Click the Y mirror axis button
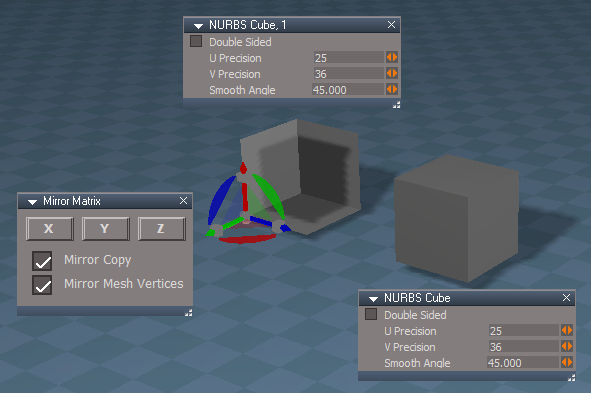This screenshot has width=591, height=393. [106, 229]
